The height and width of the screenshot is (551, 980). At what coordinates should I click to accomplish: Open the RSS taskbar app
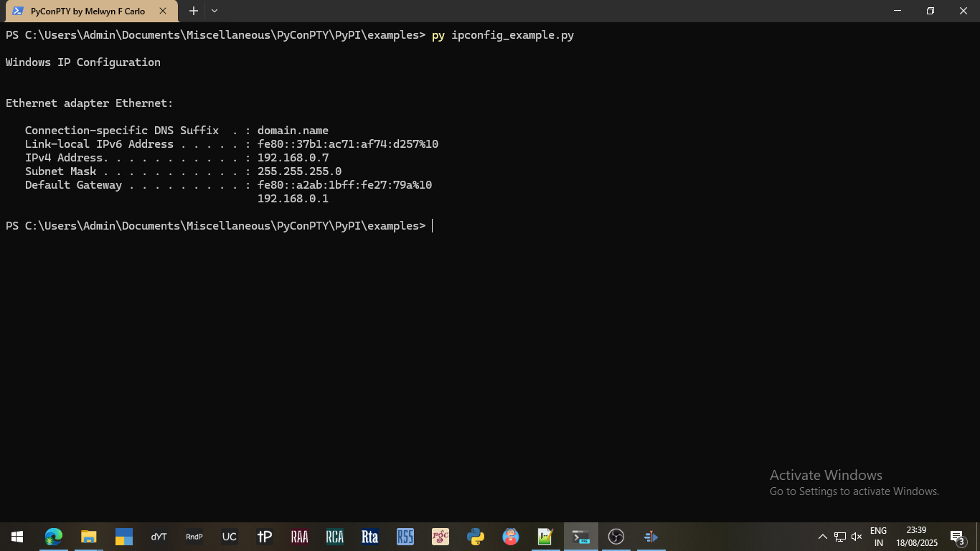(x=405, y=537)
